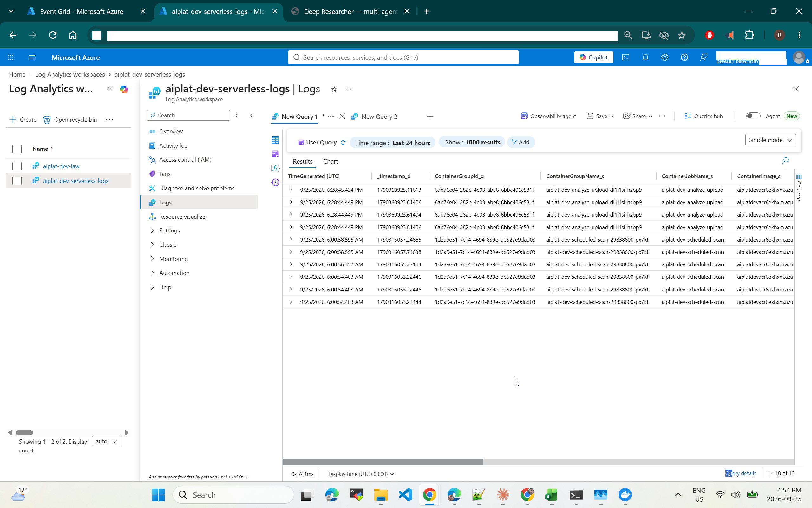Open the Help question mark icon

(684, 57)
